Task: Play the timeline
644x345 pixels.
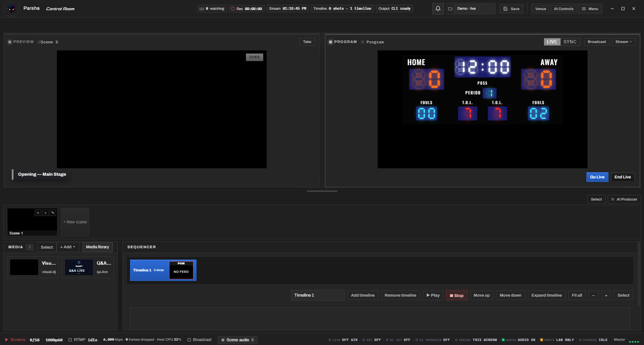Action: click(x=433, y=295)
